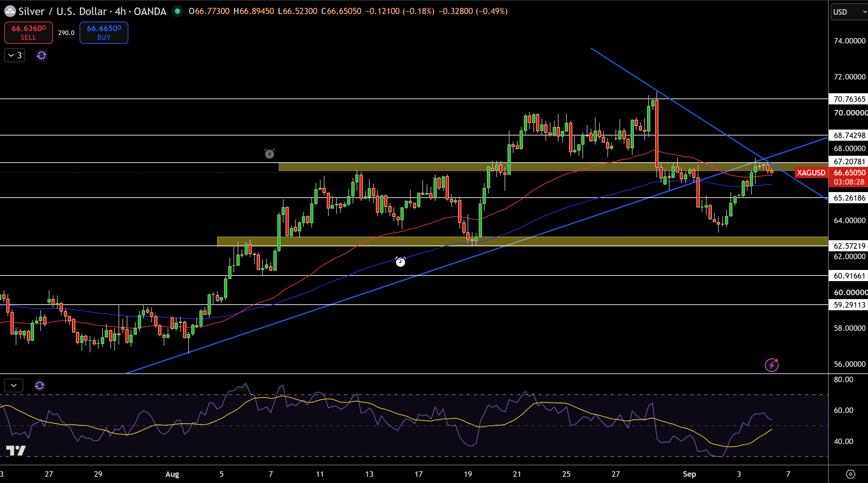Click the current price 66.65050 label
The width and height of the screenshot is (868, 483).
click(x=849, y=173)
